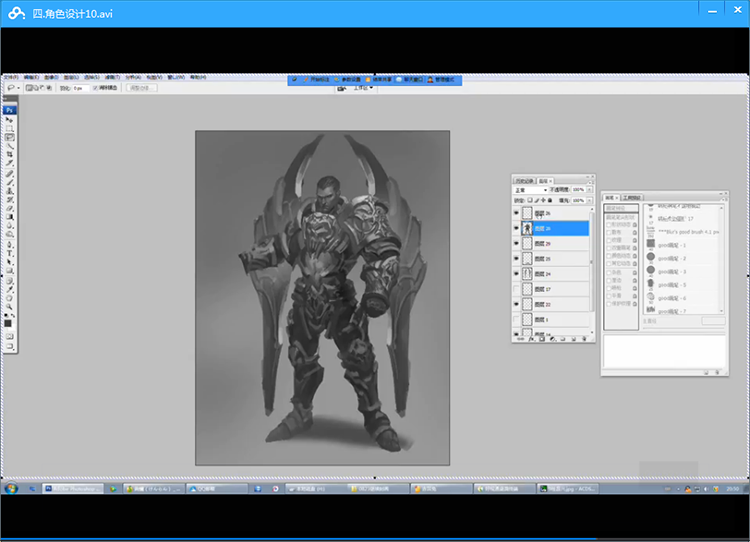Click the lock all icon in Layers panel
750x542 pixels.
pos(550,200)
